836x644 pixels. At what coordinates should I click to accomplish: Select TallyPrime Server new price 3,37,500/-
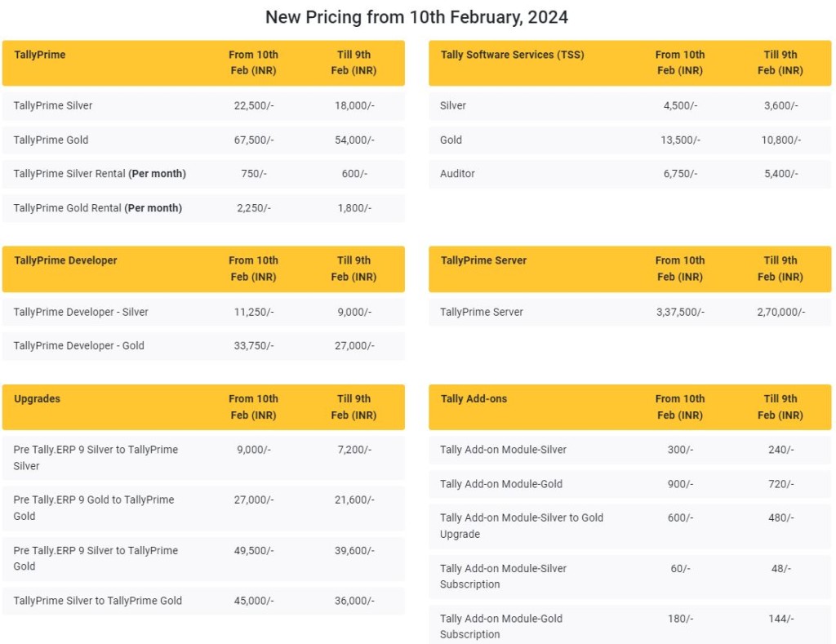pyautogui.click(x=680, y=313)
